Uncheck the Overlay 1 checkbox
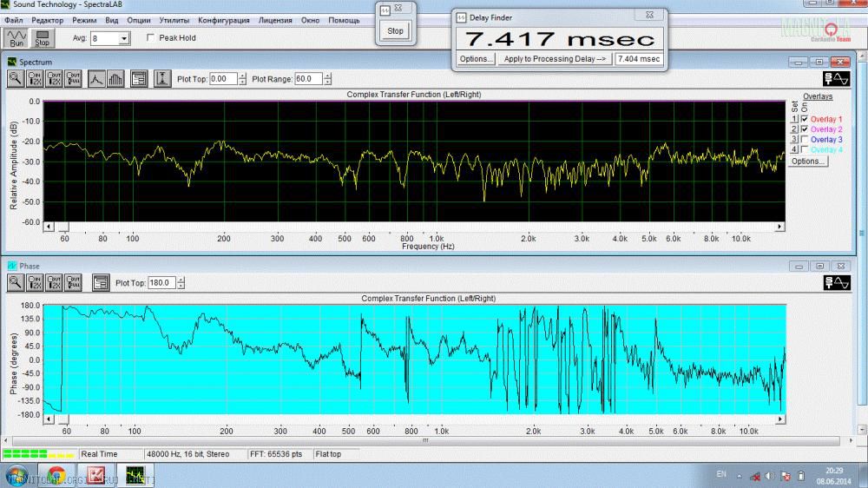 point(805,119)
